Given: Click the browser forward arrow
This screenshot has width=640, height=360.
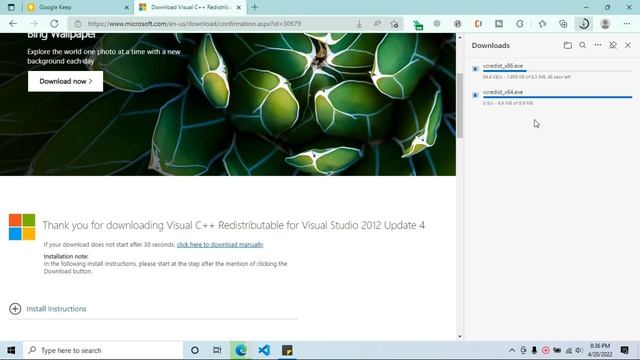Looking at the screenshot, I should pos(34,24).
